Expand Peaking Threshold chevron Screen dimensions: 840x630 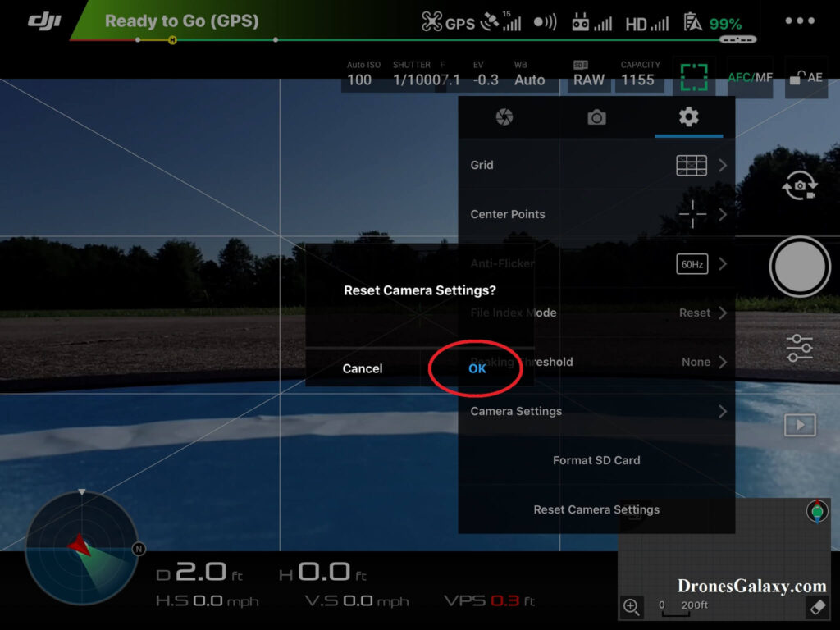tap(723, 362)
